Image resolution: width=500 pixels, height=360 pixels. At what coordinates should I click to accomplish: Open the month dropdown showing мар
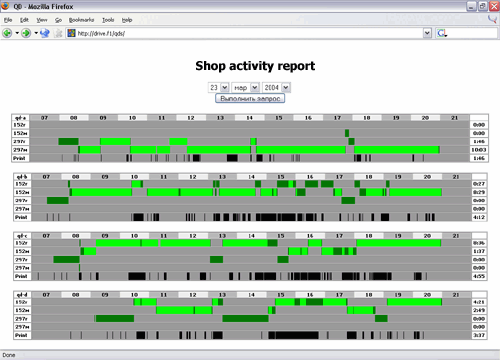pos(245,87)
